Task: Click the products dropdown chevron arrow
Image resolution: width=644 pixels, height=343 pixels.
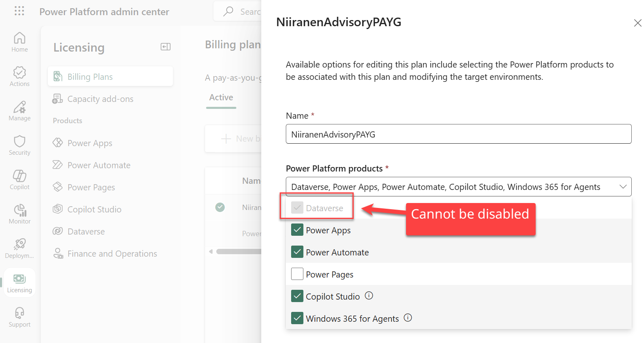Action: click(x=623, y=187)
